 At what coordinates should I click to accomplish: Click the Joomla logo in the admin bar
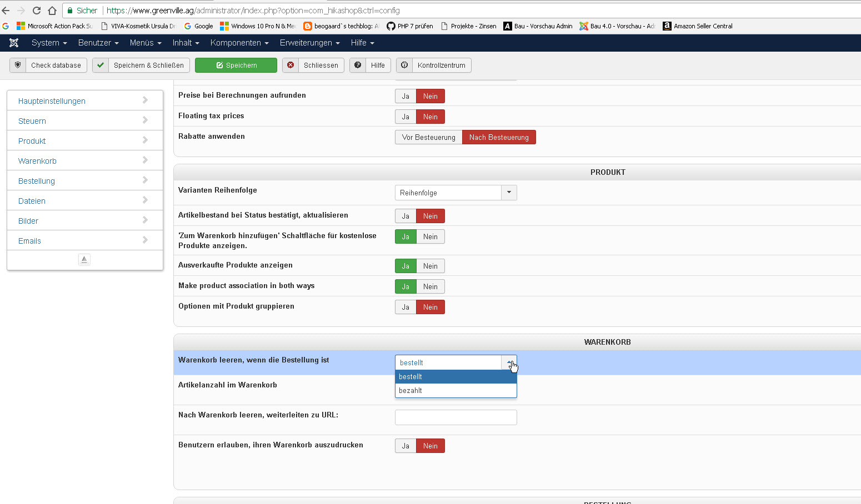click(14, 43)
